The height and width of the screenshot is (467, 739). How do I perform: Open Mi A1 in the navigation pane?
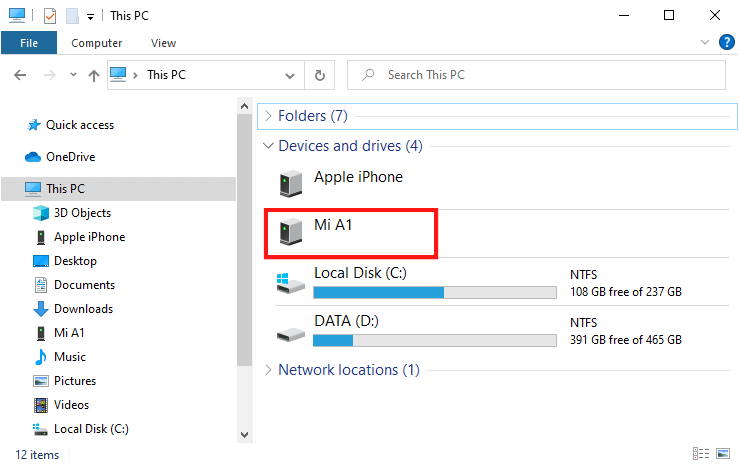coord(60,333)
